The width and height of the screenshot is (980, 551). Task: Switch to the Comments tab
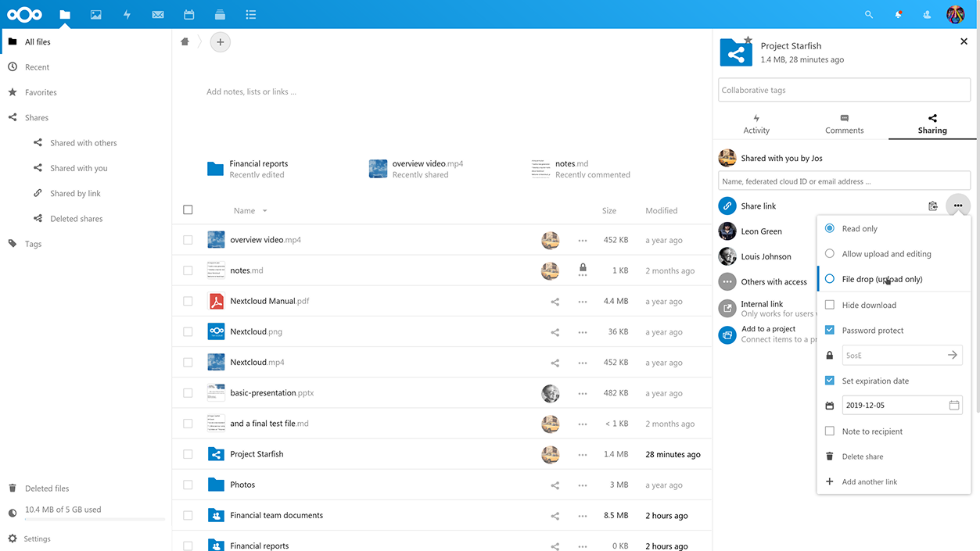click(844, 123)
